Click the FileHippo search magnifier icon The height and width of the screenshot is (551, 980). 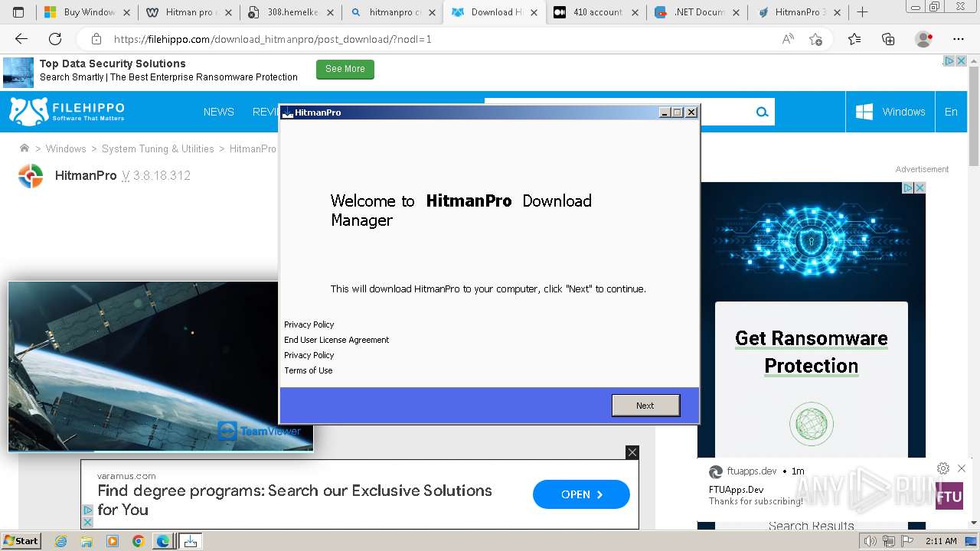(762, 112)
